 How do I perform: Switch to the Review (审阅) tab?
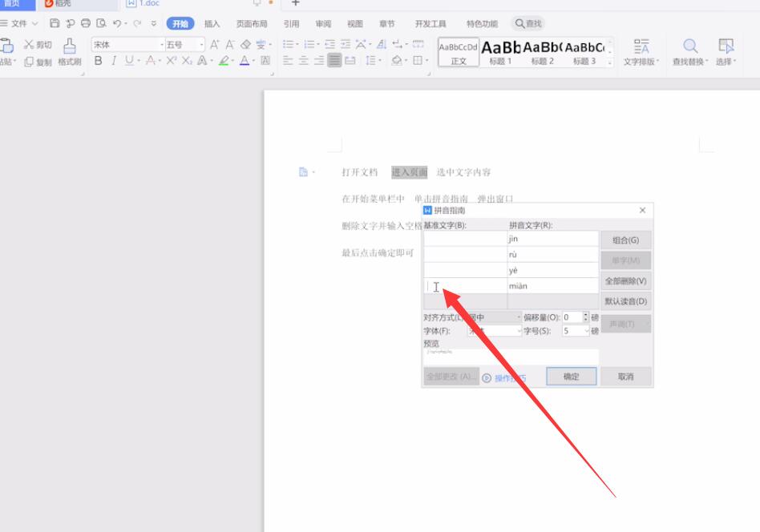tap(323, 24)
